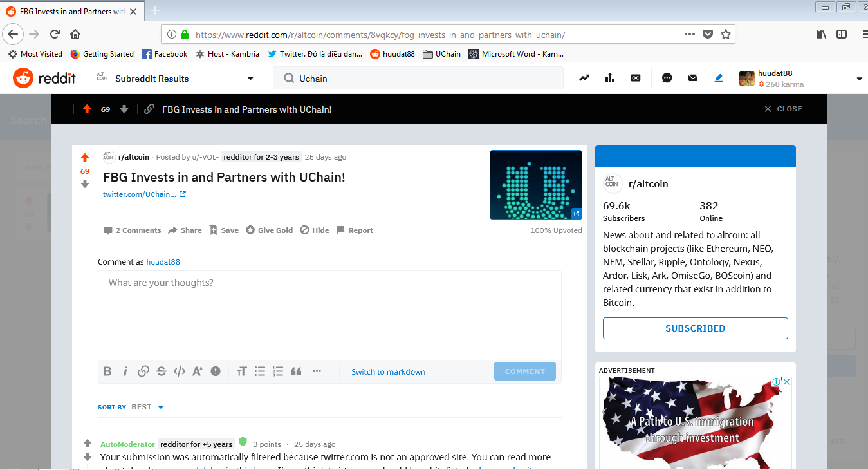This screenshot has height=470, width=868.
Task: Insert bulleted list in comment editor
Action: [260, 371]
